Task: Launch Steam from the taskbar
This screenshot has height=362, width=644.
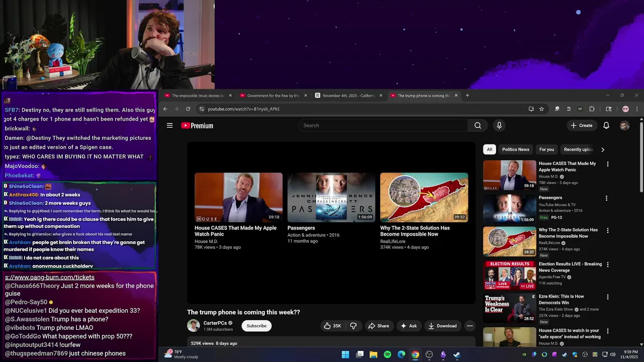Action: 457,354
